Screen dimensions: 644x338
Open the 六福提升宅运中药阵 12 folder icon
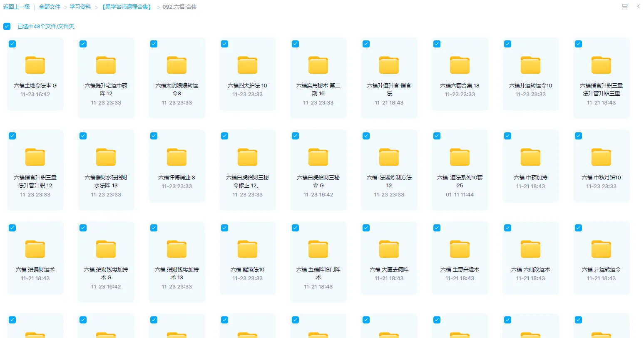point(106,65)
